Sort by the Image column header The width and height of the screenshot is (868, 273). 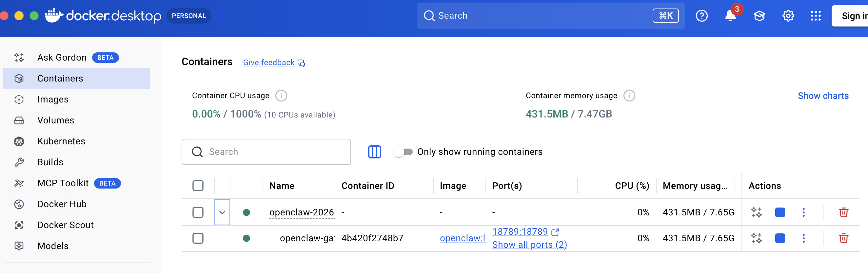point(453,186)
